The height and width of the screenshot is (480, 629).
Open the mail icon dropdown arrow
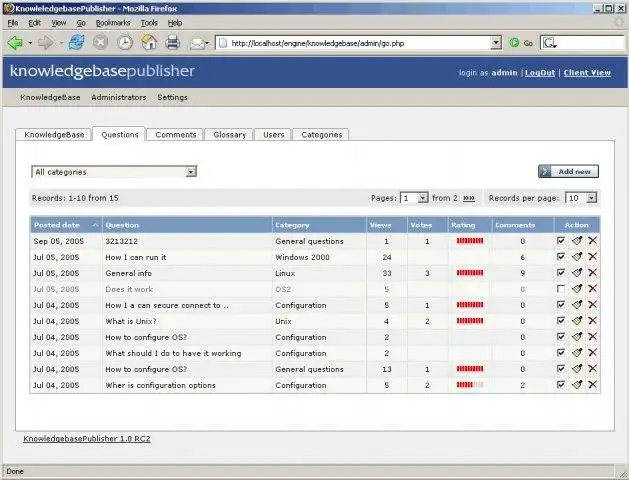point(207,43)
